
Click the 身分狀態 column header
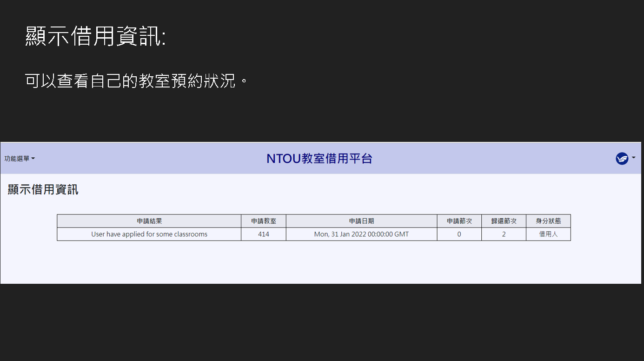click(549, 221)
